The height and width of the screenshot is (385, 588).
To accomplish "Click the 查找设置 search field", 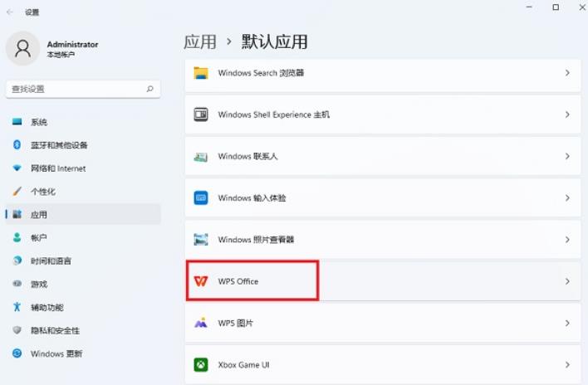I will (83, 89).
